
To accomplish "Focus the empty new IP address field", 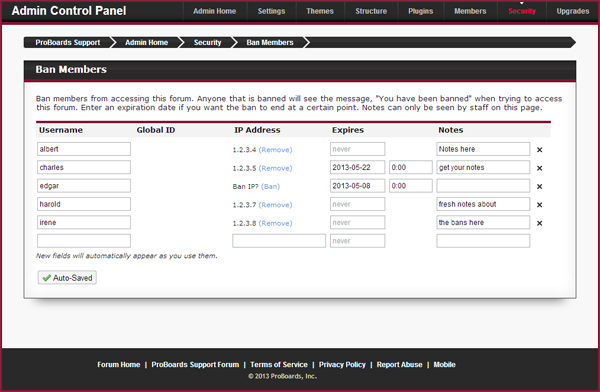I will 279,241.
